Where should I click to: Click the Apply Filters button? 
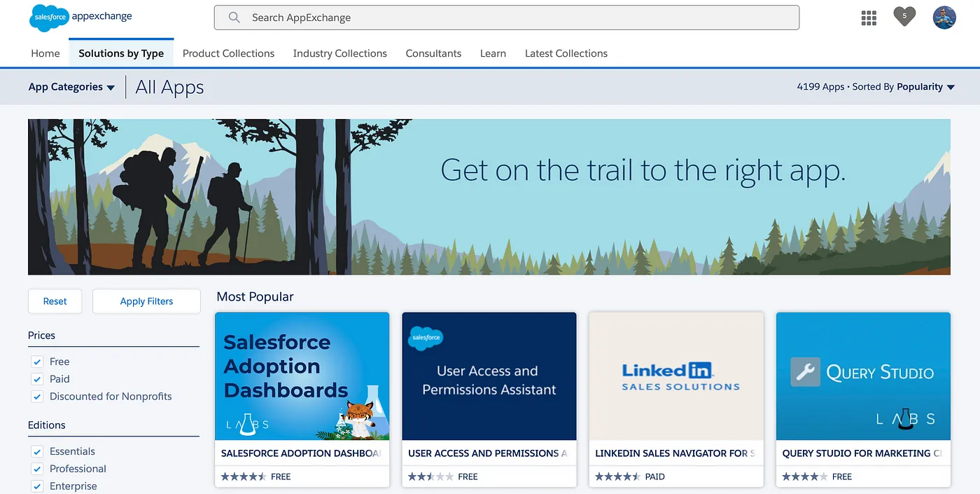click(146, 301)
